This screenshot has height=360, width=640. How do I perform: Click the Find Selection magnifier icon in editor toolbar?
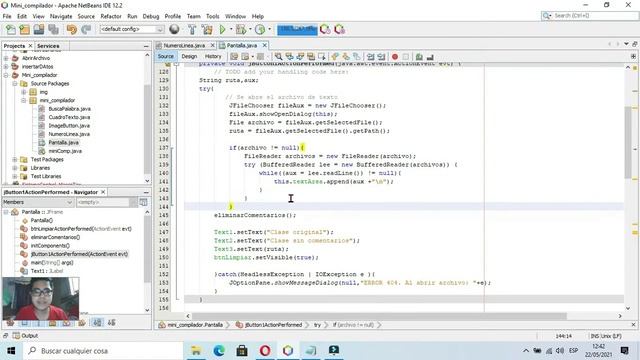tap(278, 56)
